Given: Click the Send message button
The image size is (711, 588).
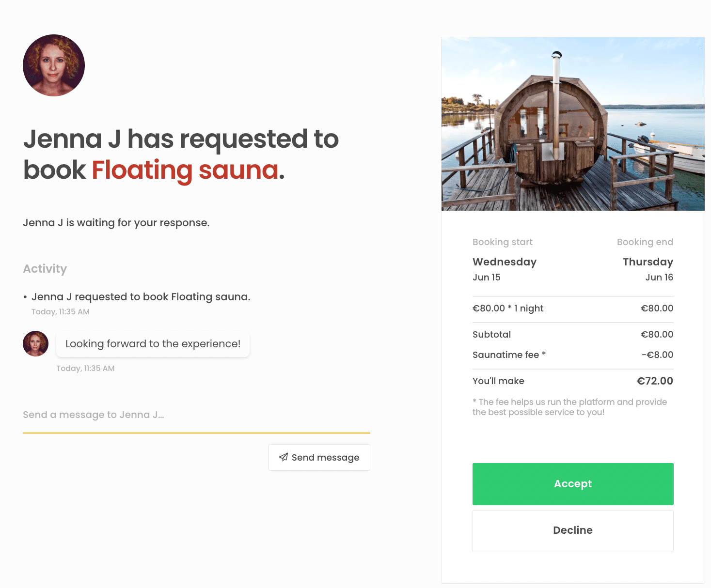Looking at the screenshot, I should [x=319, y=457].
